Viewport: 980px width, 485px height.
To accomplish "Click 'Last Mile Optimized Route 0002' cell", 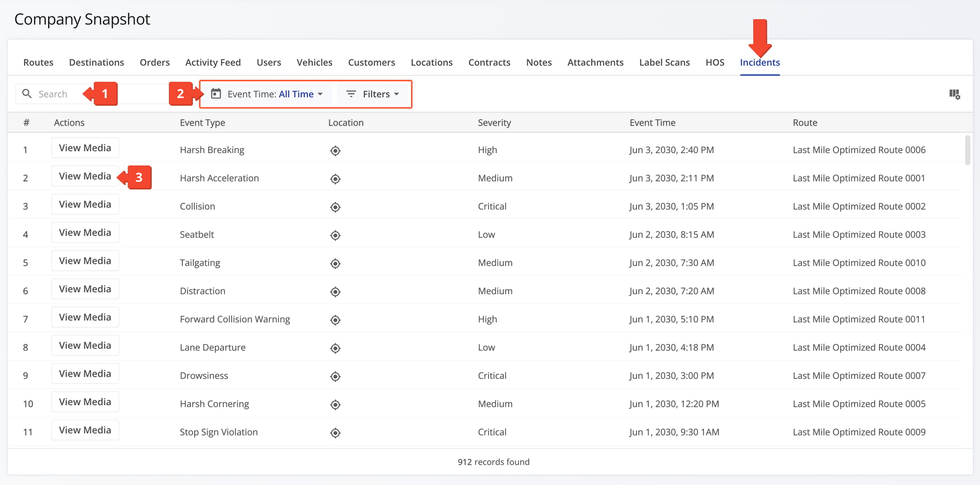I will pos(859,206).
